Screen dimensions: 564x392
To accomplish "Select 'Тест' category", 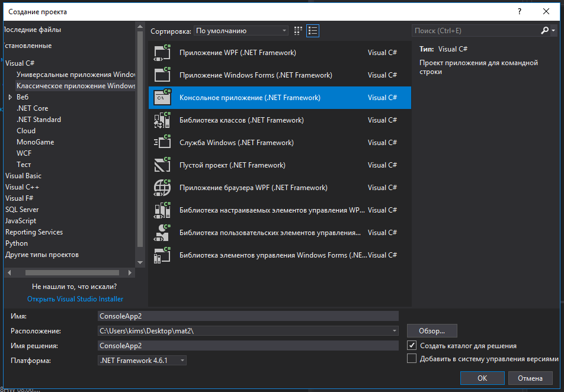I will (24, 165).
